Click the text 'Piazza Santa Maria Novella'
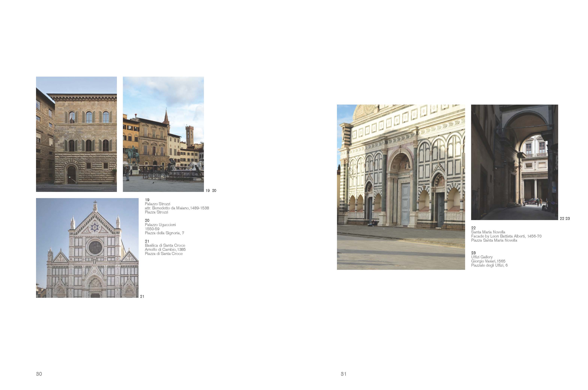The height and width of the screenshot is (390, 588). pos(494,240)
